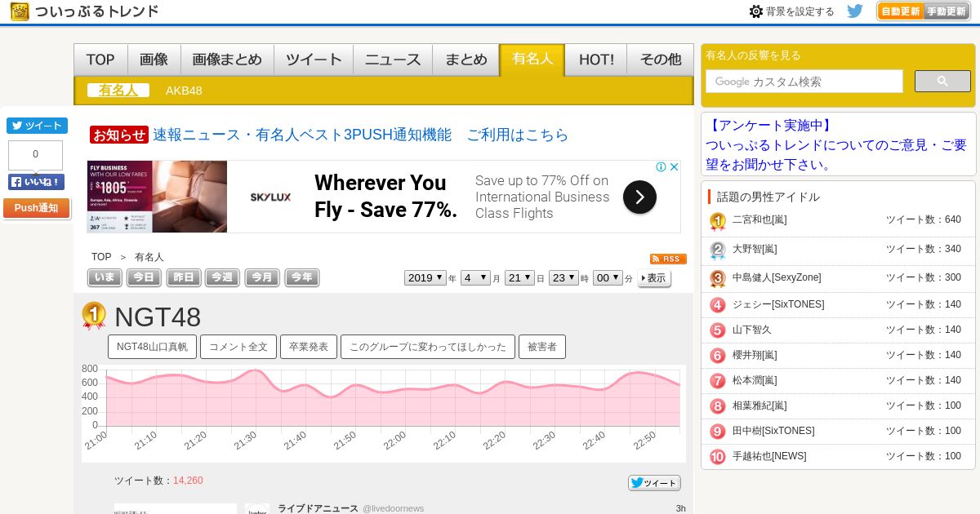Viewport: 980px width, 514px height.
Task: Open the TOP tab
Action: point(100,60)
